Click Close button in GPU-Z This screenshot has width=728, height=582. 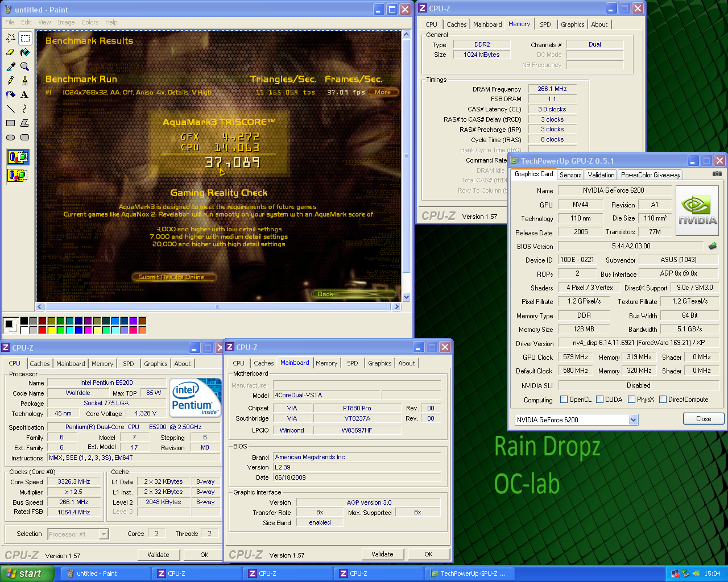704,419
